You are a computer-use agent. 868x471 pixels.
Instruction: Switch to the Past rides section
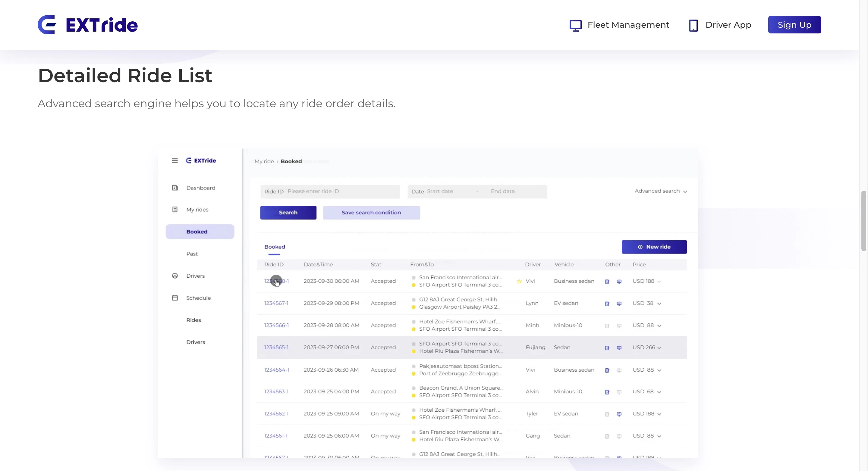[x=192, y=254]
